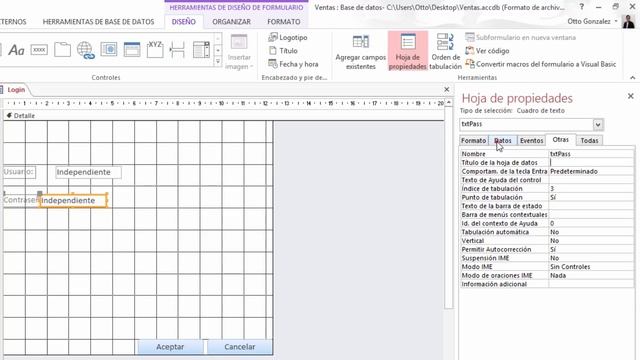Expand the Controles gallery with the More arrow
Screen dimensions: 640x360
pos(218,62)
